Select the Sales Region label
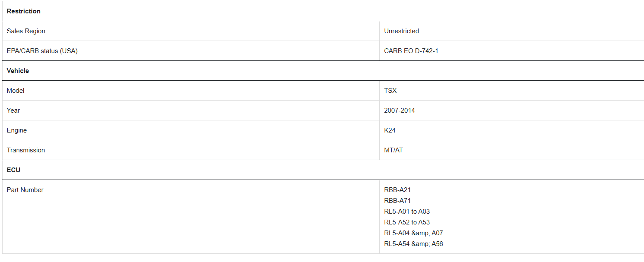644x262 pixels. [26, 31]
